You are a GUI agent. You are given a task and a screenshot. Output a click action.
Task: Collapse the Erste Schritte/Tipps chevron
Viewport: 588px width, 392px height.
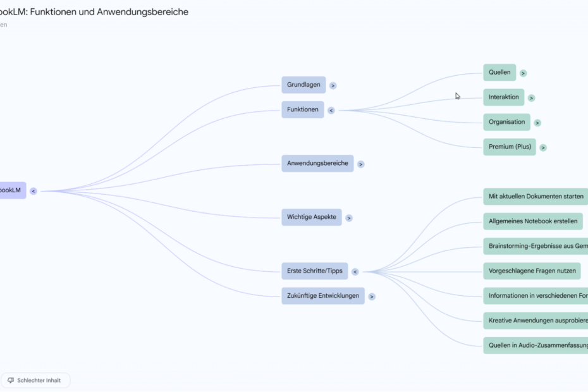pyautogui.click(x=355, y=272)
